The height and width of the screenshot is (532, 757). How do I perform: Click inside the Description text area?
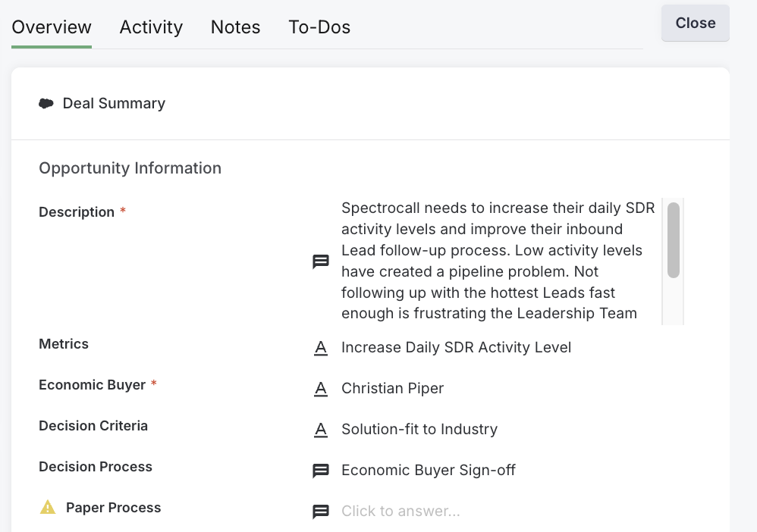pos(497,261)
